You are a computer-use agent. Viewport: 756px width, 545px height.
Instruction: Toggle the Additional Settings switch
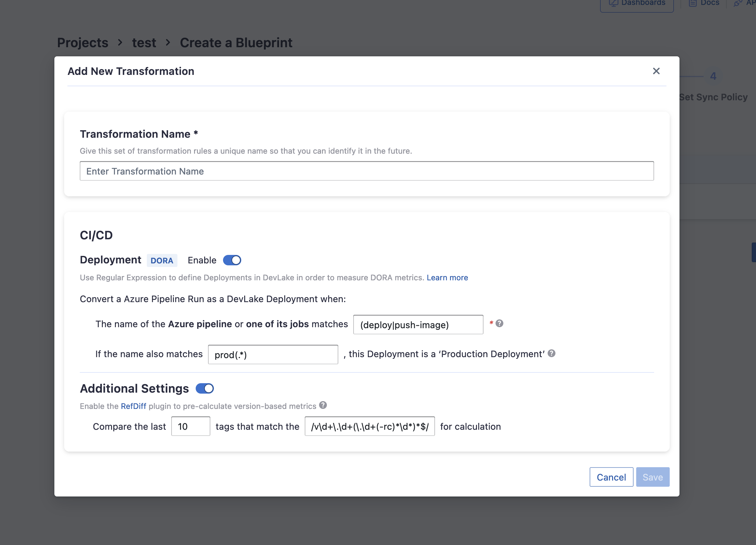tap(204, 388)
